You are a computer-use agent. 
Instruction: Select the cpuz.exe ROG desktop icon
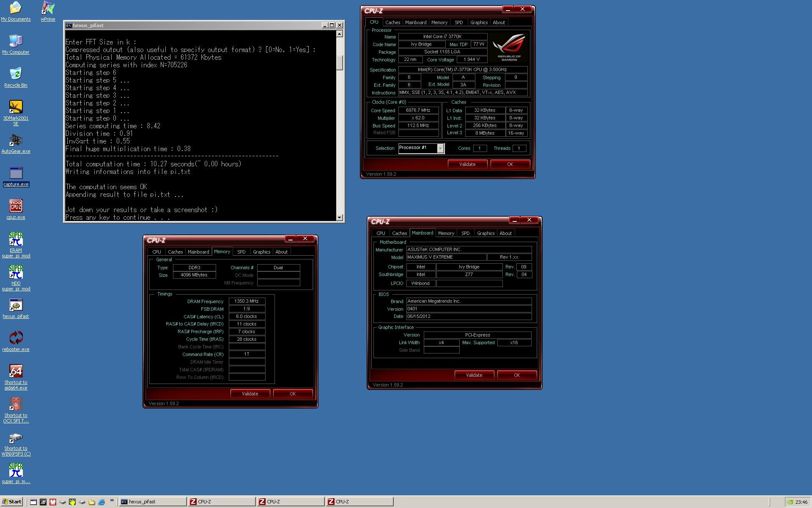pos(16,209)
